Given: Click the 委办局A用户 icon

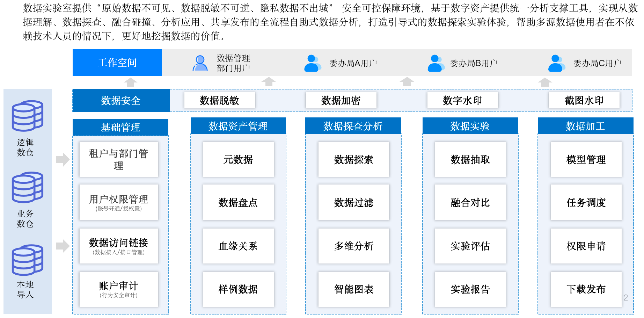Looking at the screenshot, I should pyautogui.click(x=312, y=63).
